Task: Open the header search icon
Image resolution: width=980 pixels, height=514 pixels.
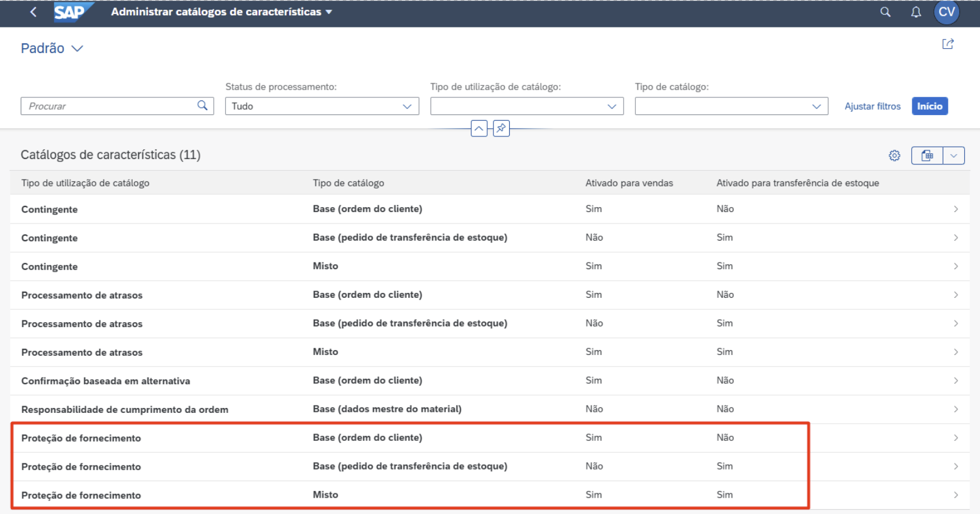Action: tap(886, 12)
